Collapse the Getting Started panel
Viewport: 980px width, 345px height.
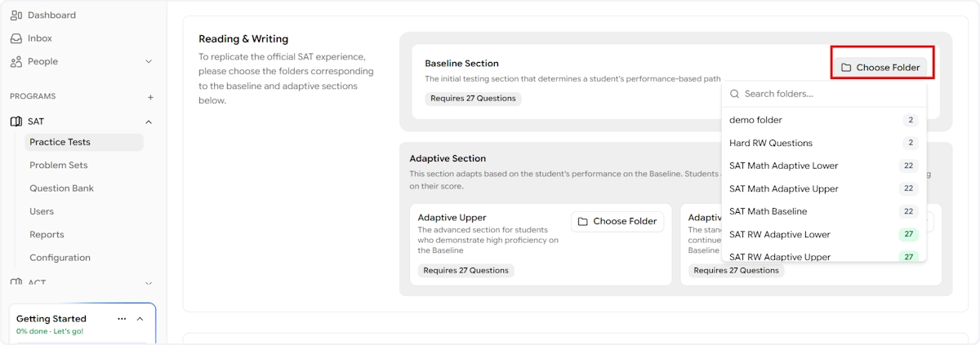click(140, 319)
